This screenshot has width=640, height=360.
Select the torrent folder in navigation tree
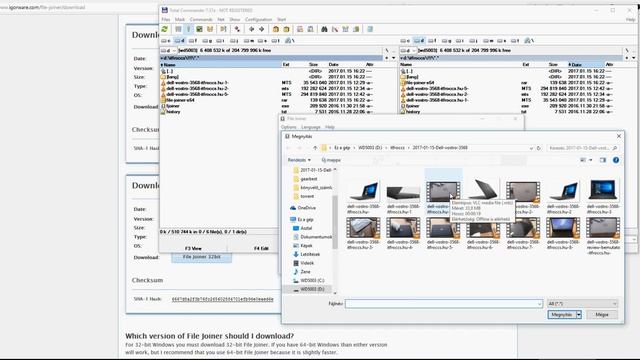307,196
